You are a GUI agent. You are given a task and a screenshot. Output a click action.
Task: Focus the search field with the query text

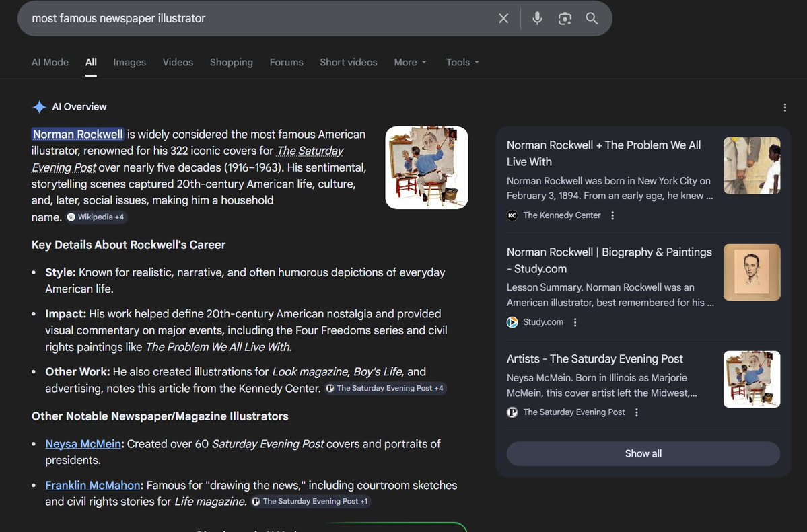(x=257, y=19)
